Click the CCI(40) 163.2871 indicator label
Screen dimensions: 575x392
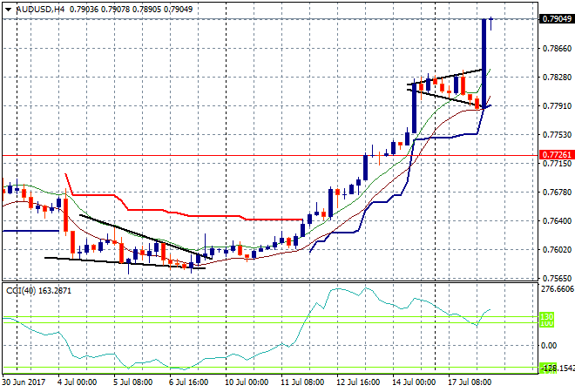[x=39, y=291]
